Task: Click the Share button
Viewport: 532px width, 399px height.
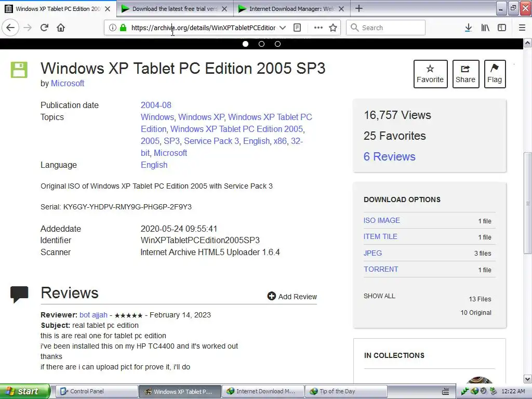Action: [x=465, y=74]
